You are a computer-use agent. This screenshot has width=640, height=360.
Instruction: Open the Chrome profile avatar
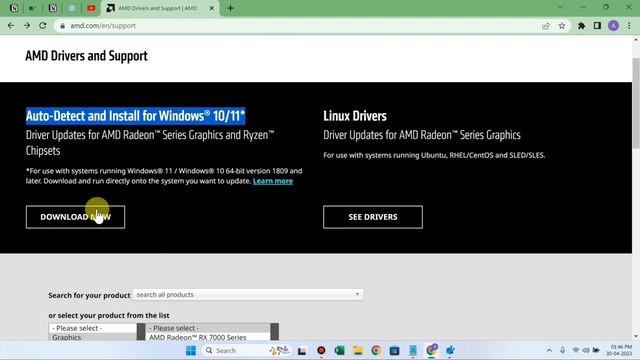(x=613, y=26)
